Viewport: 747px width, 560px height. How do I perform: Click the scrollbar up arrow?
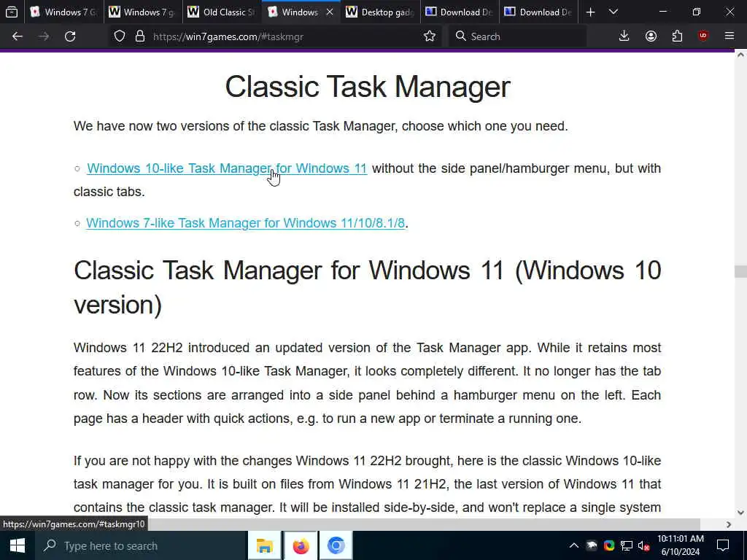click(x=740, y=55)
